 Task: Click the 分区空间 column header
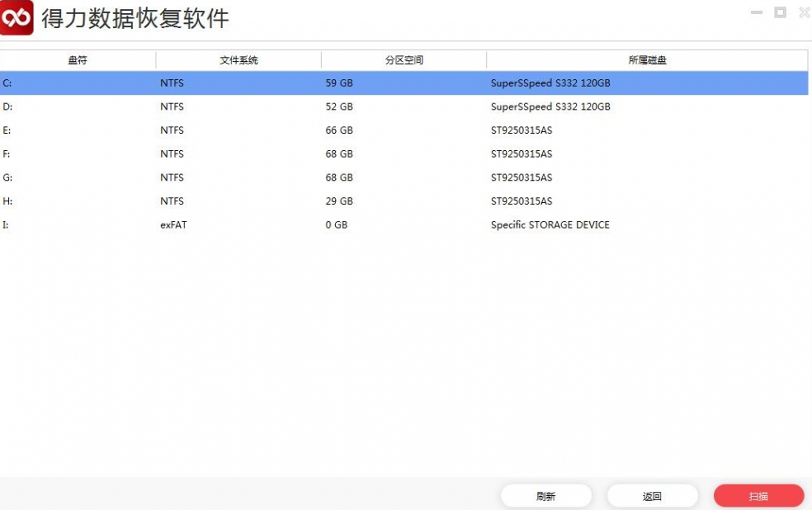click(404, 59)
